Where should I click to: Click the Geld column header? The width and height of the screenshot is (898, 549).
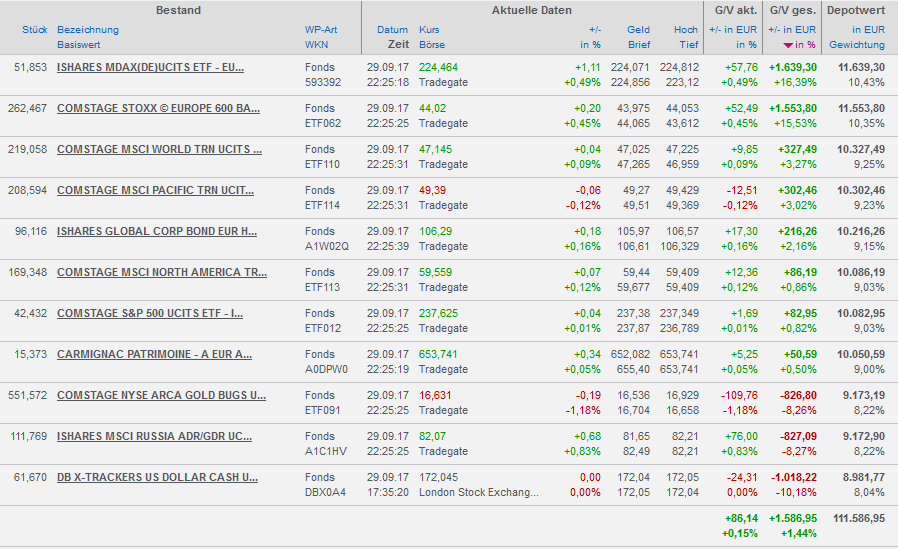[x=638, y=30]
